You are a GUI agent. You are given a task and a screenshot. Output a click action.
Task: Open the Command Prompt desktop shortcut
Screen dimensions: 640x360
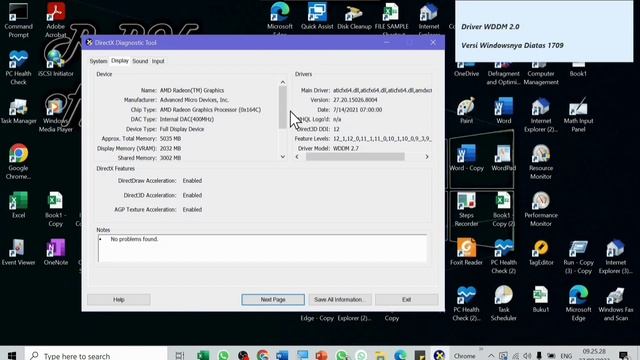18,20
